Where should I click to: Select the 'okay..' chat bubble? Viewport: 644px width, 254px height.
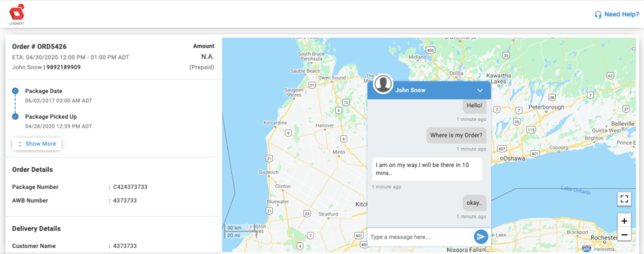(474, 203)
